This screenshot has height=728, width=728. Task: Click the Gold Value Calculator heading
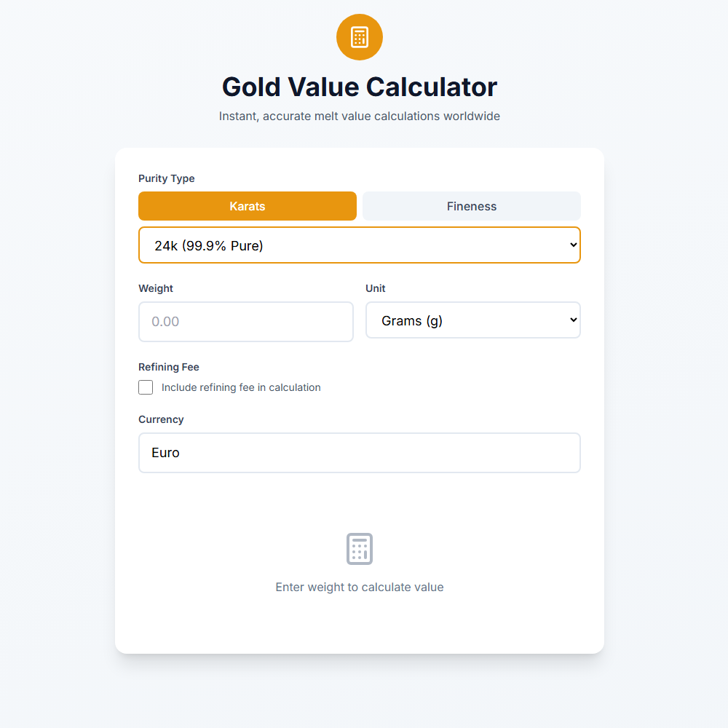[359, 87]
